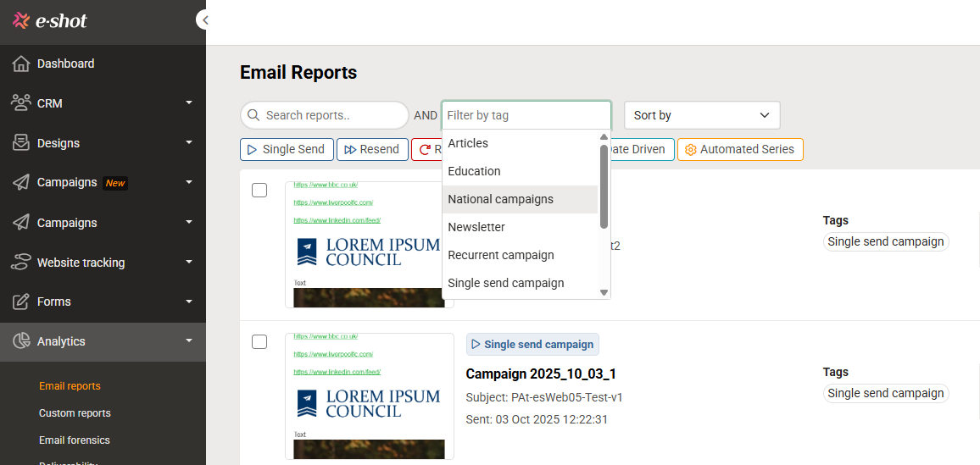
Task: Open the Email reports submenu item
Action: [70, 385]
